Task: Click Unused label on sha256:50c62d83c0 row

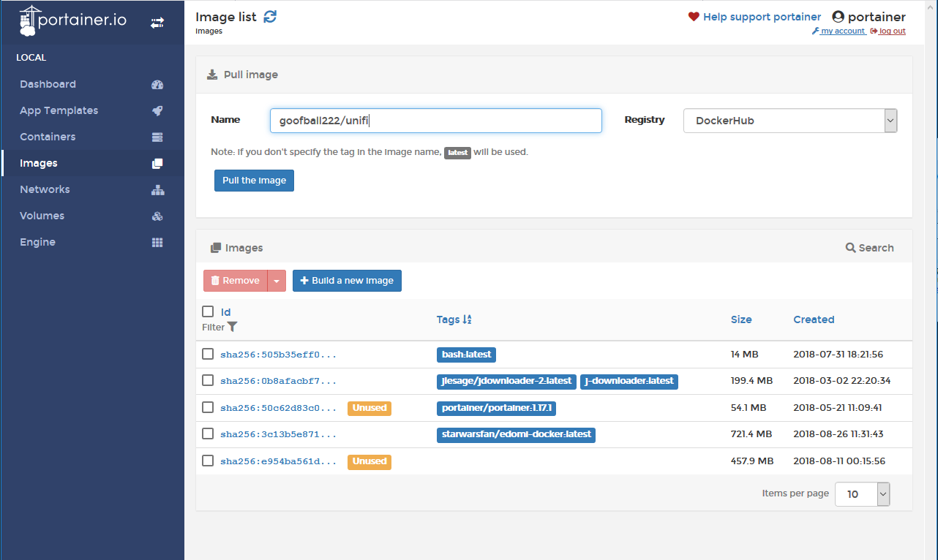Action: [x=369, y=408]
